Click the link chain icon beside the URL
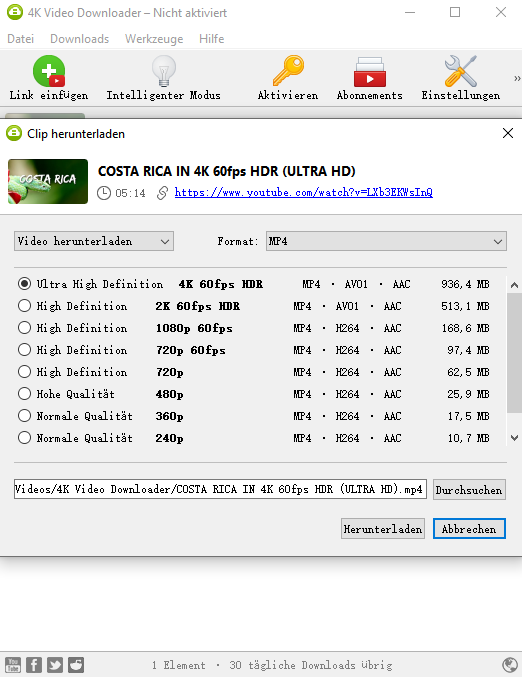522x677 pixels. point(162,193)
